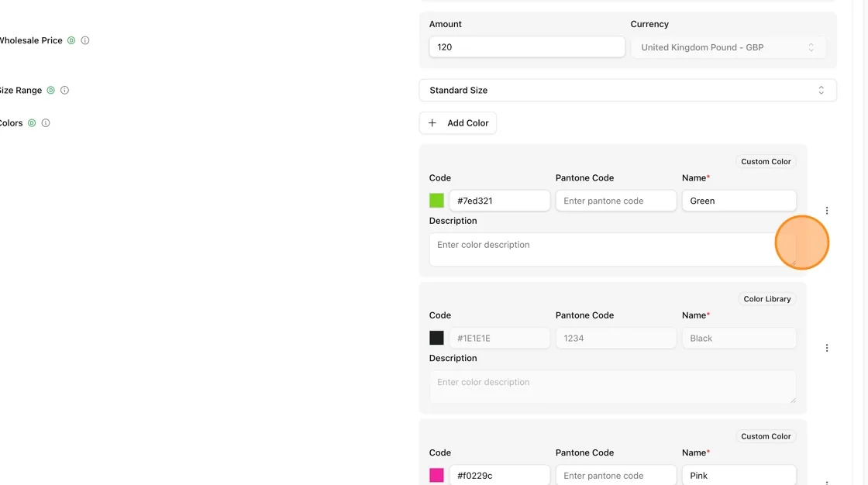868x485 pixels.
Task: Click the info icon next to Wholesale Price
Action: (x=85, y=40)
